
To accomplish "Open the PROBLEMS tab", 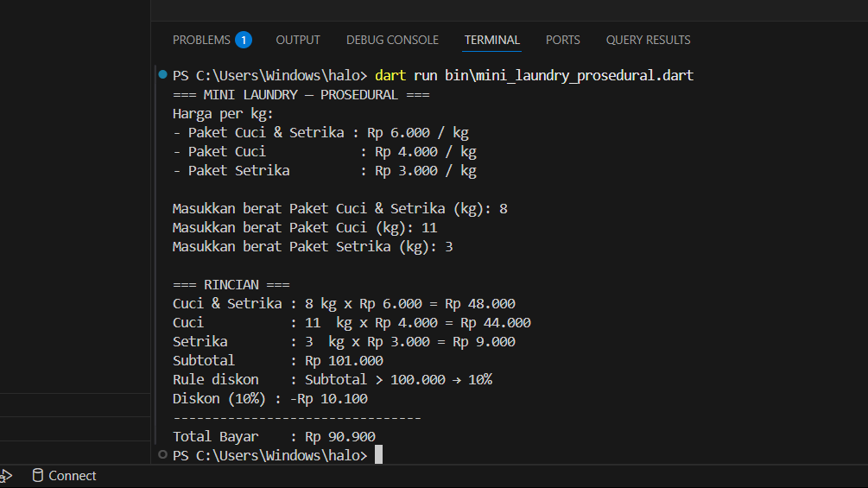I will pos(201,40).
